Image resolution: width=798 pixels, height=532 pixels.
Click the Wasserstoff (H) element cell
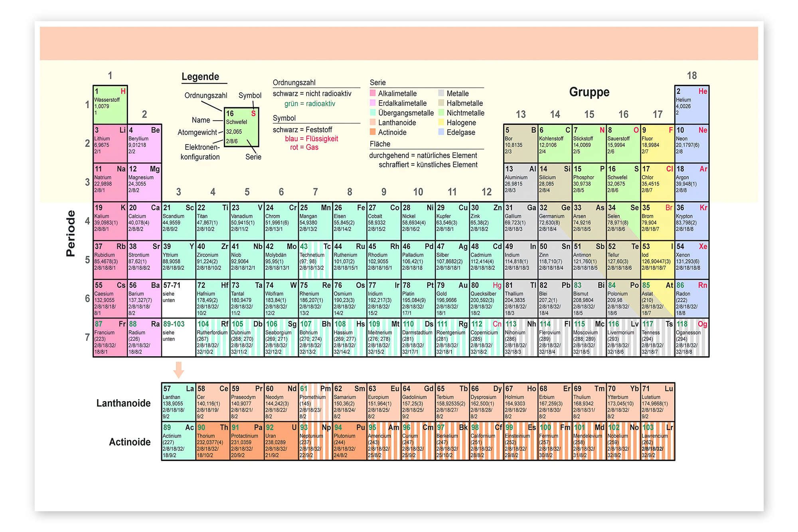pos(110,105)
